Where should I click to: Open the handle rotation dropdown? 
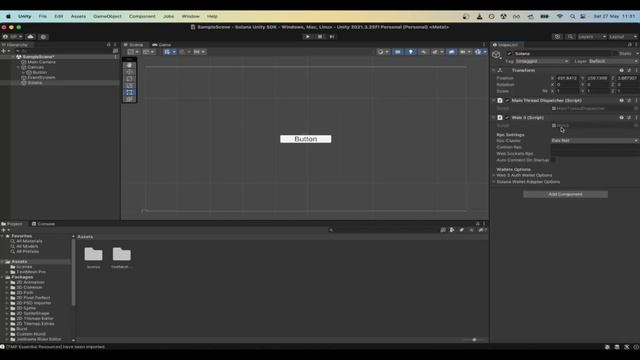click(149, 52)
